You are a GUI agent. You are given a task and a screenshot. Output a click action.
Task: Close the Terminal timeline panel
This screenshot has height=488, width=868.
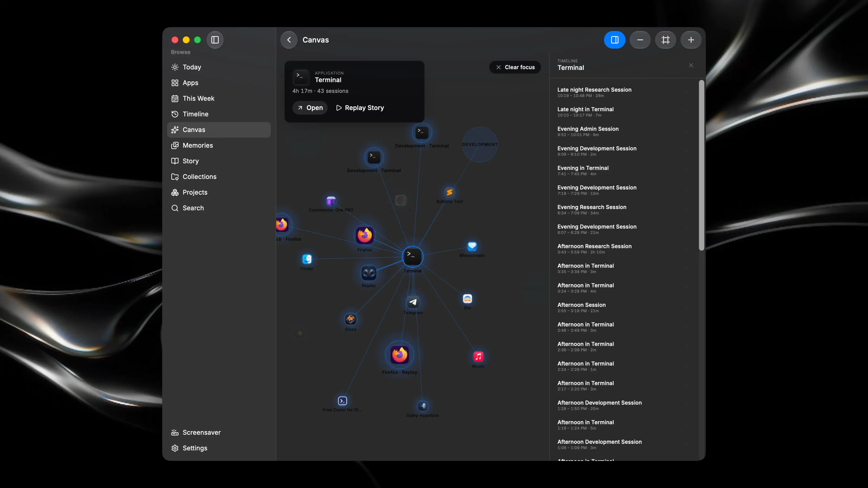(691, 65)
